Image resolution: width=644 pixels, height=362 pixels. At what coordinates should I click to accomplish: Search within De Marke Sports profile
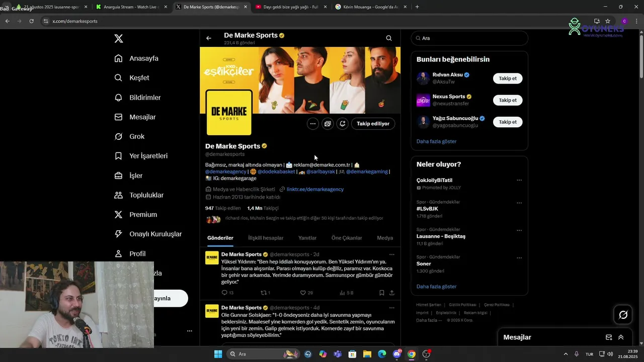pyautogui.click(x=389, y=38)
